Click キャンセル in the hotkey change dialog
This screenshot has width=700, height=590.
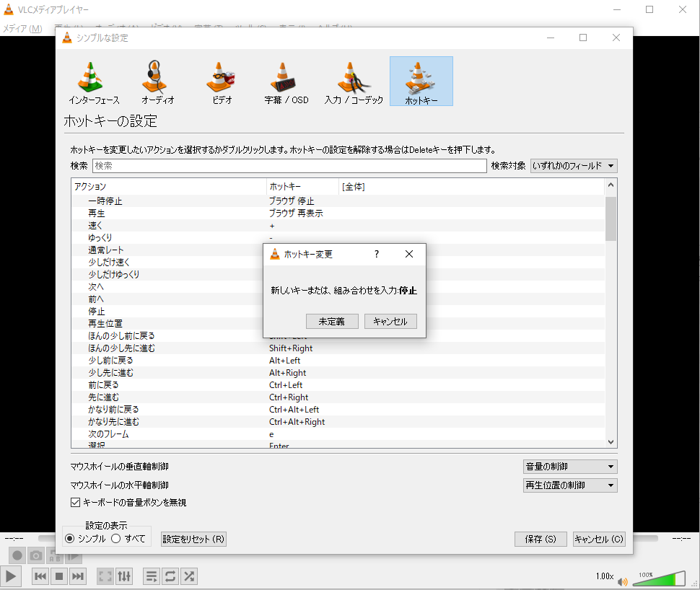click(x=390, y=322)
